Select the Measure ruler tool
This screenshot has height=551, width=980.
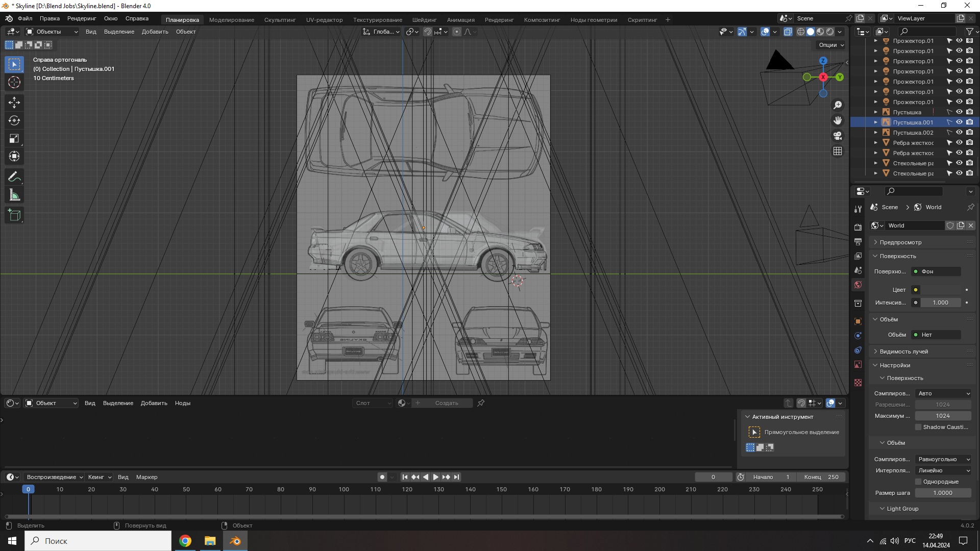click(x=14, y=195)
